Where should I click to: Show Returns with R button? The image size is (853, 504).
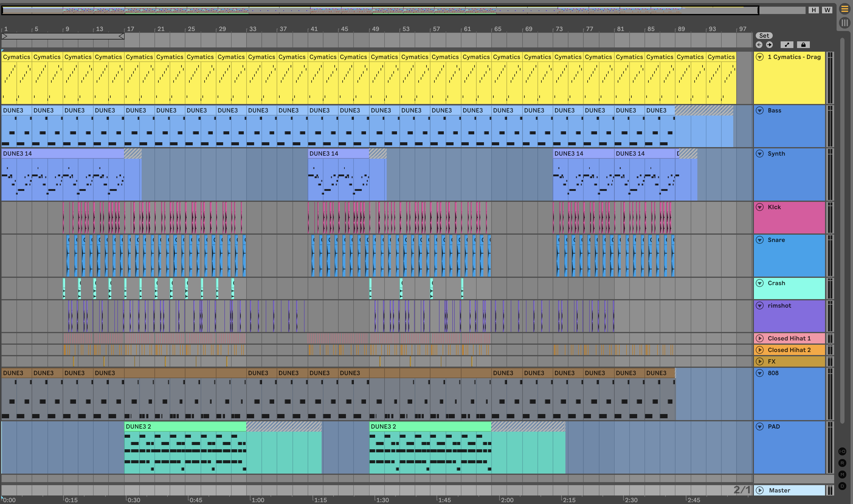(842, 463)
